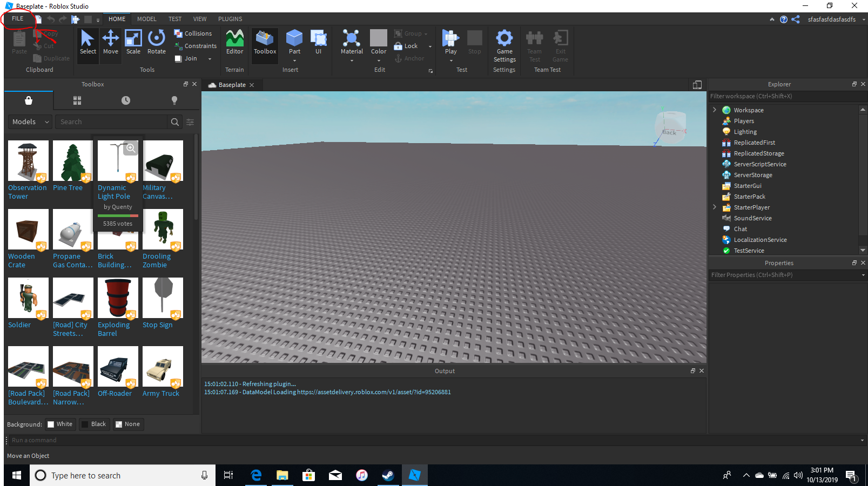
Task: Activate the Move tool
Action: coord(111,42)
